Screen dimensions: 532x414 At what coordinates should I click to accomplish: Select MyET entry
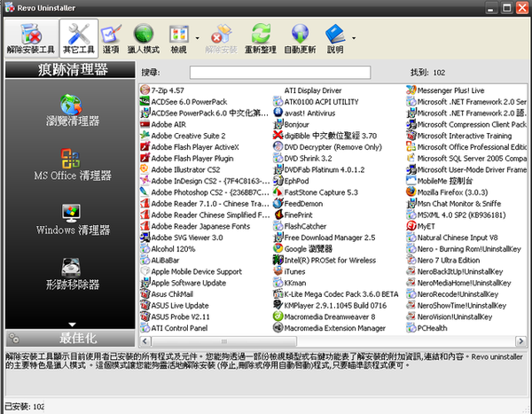tap(420, 226)
